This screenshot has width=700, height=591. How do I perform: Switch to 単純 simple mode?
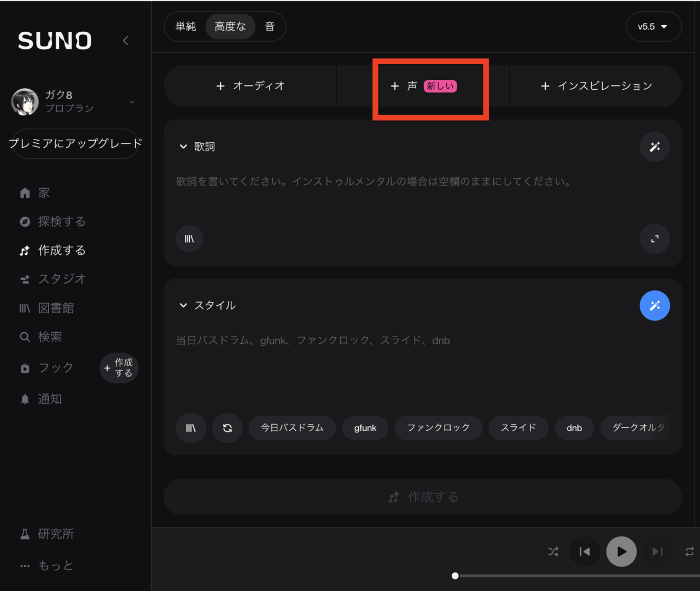pyautogui.click(x=186, y=26)
